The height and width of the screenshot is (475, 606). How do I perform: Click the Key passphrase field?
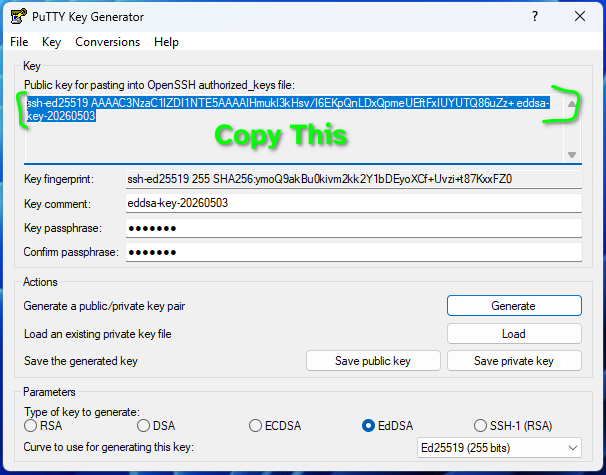tap(354, 228)
